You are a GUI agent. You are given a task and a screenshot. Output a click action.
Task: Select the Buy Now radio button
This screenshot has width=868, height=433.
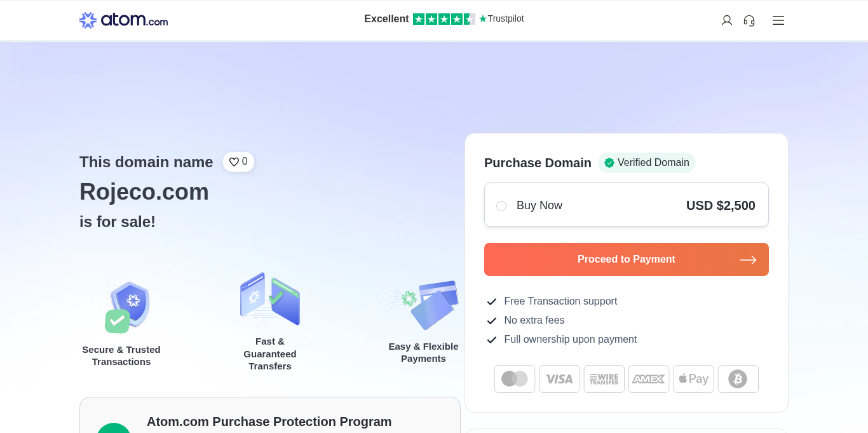501,206
